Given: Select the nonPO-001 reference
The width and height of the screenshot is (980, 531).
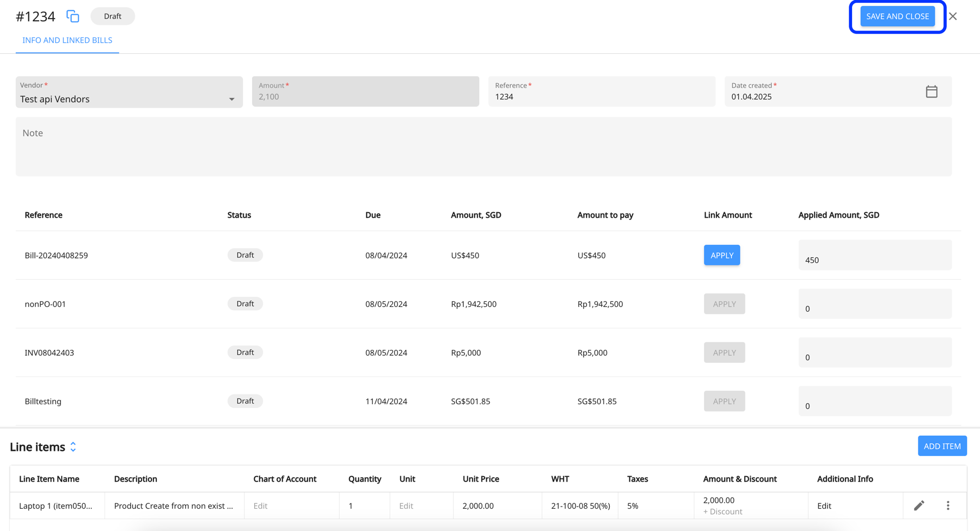Looking at the screenshot, I should pyautogui.click(x=45, y=304).
